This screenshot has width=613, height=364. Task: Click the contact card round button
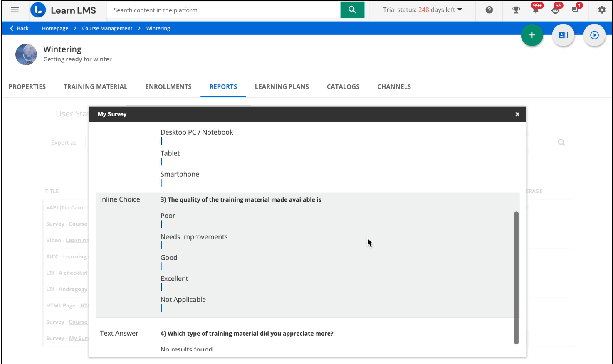[563, 35]
